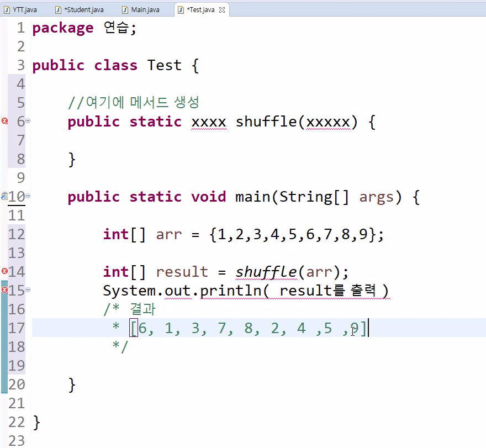Close the *Test.java tab
486x448 pixels.
pos(222,10)
